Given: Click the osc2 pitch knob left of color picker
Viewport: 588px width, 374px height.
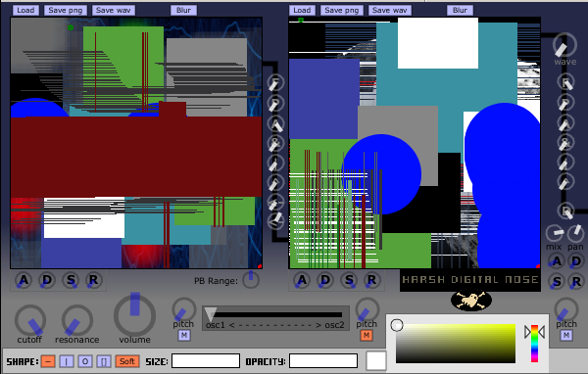Looking at the screenshot, I should [x=367, y=309].
